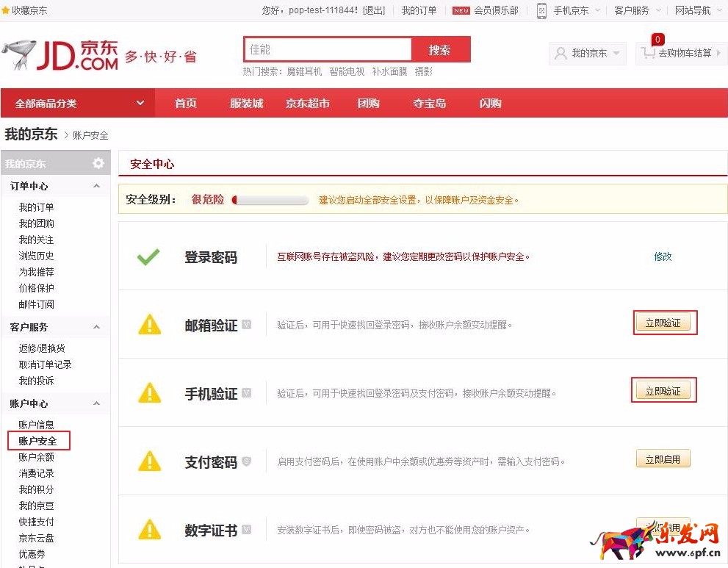Click the help icon next to 数字证书
Screen dimensions: 728x568
click(247, 528)
